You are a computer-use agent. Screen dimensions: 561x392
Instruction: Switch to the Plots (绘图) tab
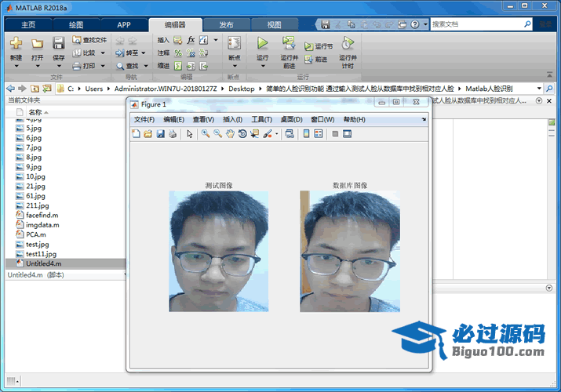pyautogui.click(x=76, y=24)
